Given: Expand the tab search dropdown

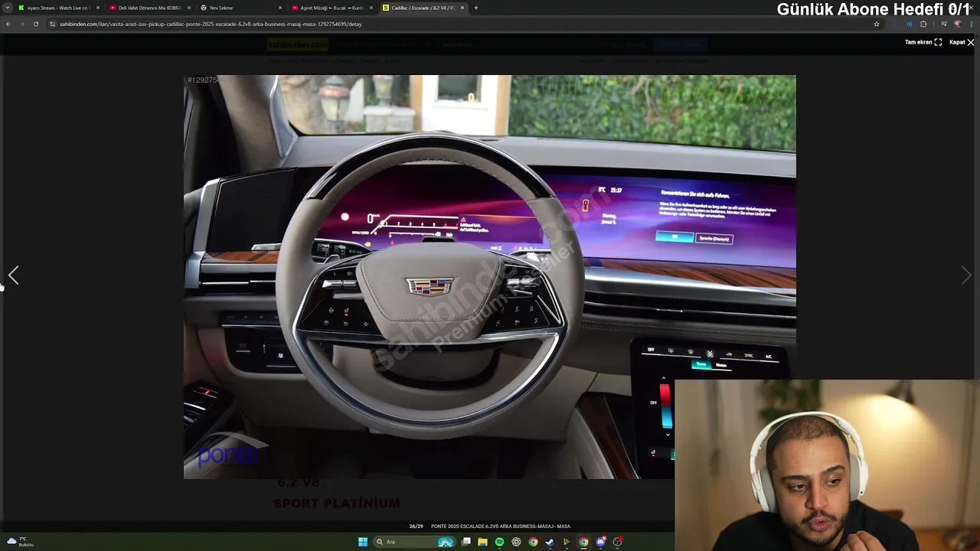Looking at the screenshot, I should [x=7, y=8].
